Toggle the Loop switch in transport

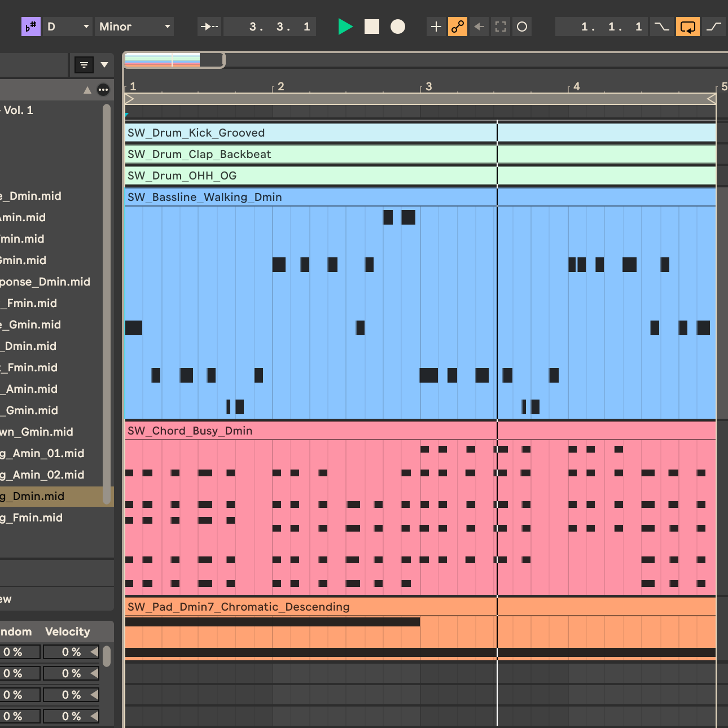click(688, 27)
